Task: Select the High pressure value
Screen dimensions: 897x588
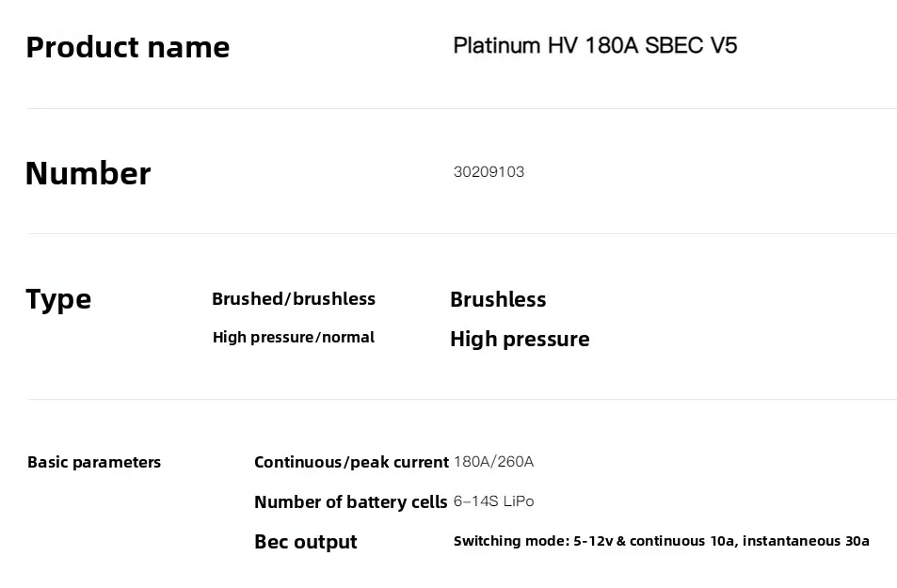Action: pyautogui.click(x=520, y=340)
